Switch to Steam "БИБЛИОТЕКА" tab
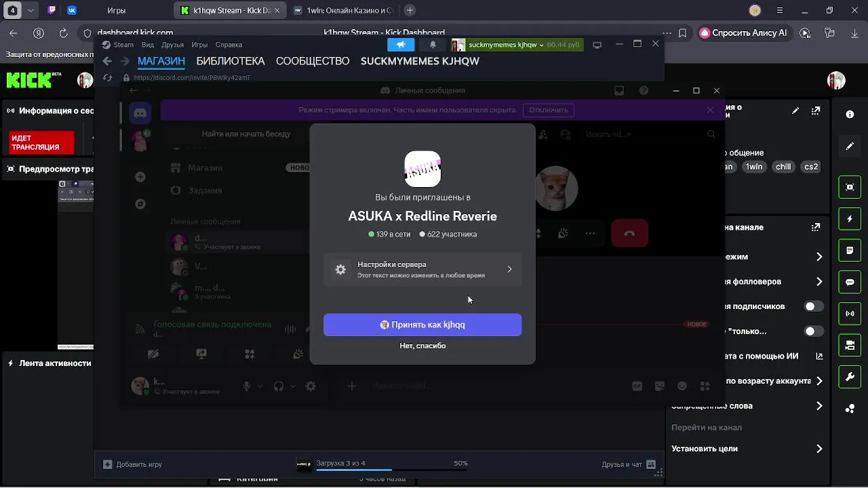 pyautogui.click(x=231, y=61)
